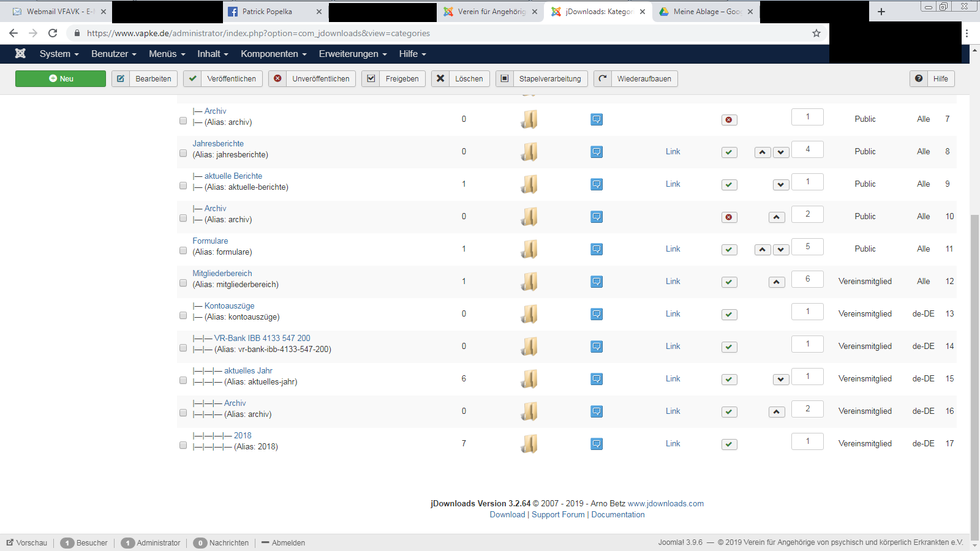
Task: Move Archiv ID 10 up with arrow
Action: 777,217
